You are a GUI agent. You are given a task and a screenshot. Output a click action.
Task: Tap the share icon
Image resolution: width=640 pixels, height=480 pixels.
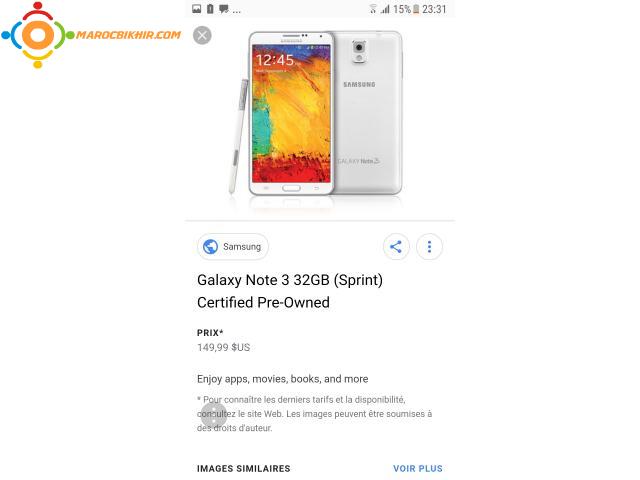[396, 247]
